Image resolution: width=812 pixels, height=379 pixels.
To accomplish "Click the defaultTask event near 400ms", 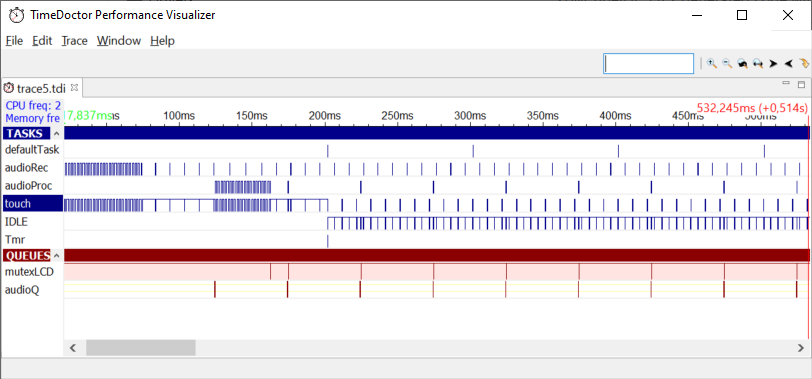I will pyautogui.click(x=618, y=151).
